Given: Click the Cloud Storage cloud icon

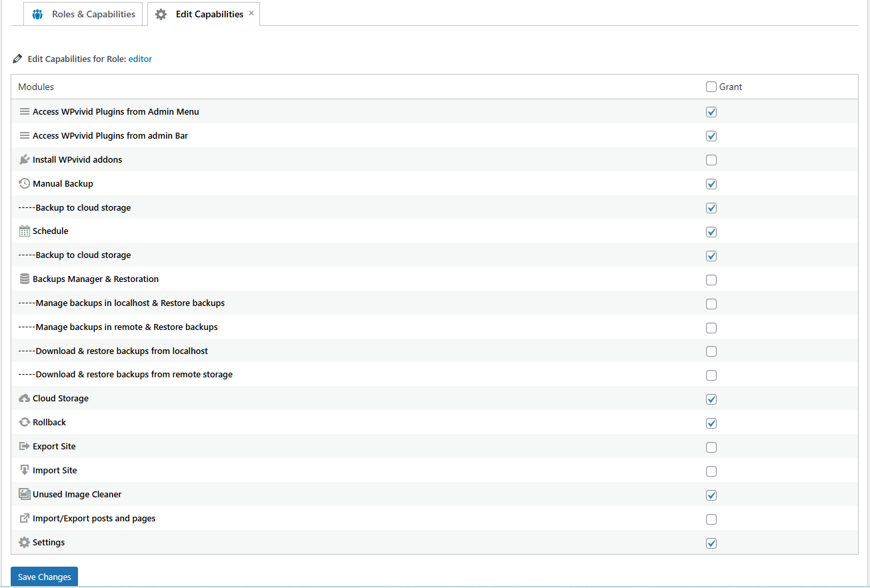Looking at the screenshot, I should (25, 399).
